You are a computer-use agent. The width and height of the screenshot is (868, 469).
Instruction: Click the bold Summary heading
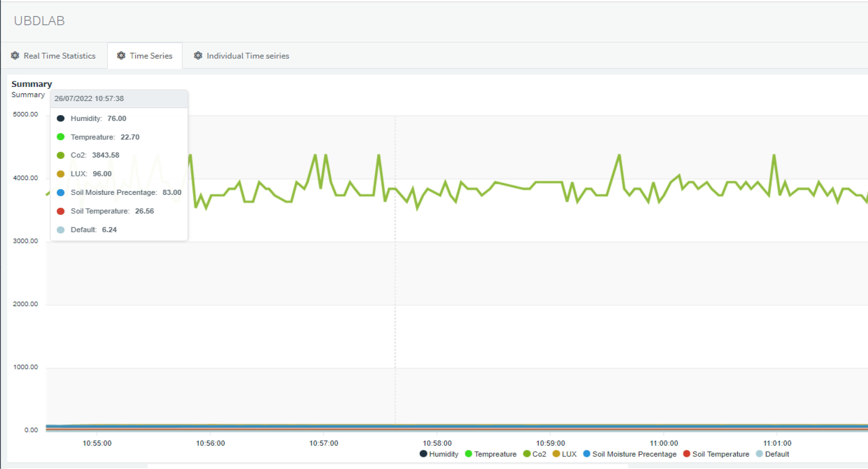[32, 84]
